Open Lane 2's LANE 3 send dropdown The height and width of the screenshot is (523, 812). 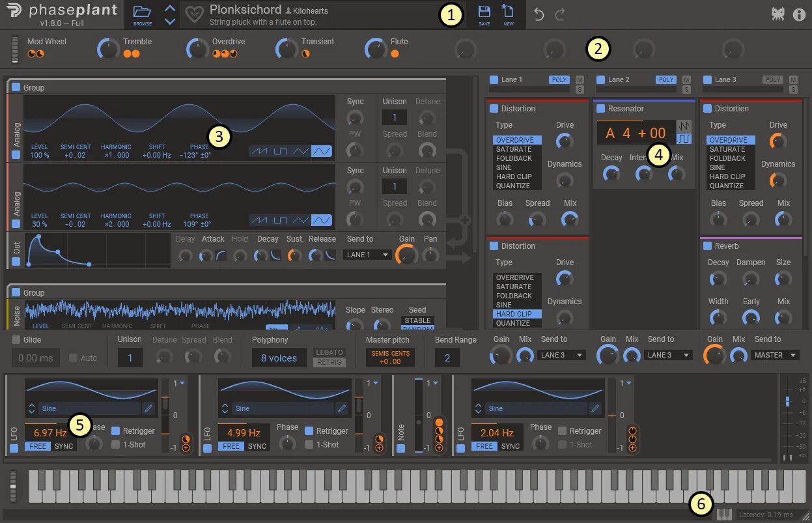668,355
